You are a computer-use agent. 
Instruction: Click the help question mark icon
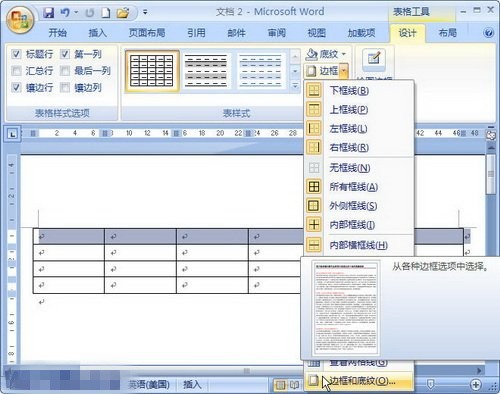488,33
